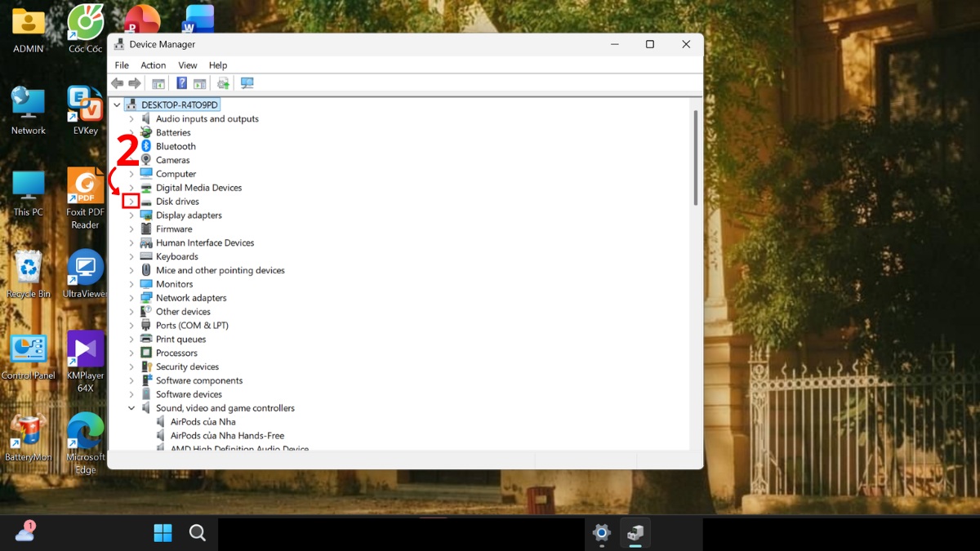Open Help via the blue question mark icon
Viewport: 980px width, 551px height.
coord(181,83)
